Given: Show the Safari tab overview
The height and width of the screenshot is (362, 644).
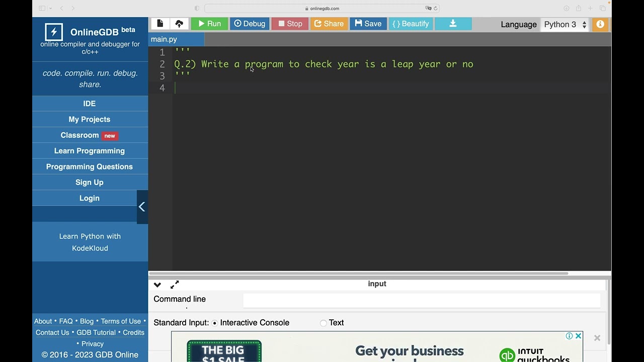Looking at the screenshot, I should pos(603,9).
